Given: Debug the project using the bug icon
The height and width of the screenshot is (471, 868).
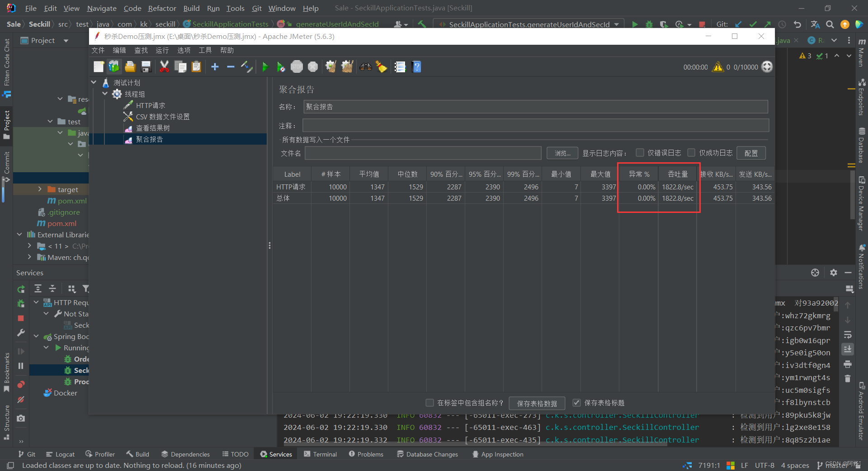Looking at the screenshot, I should (649, 24).
